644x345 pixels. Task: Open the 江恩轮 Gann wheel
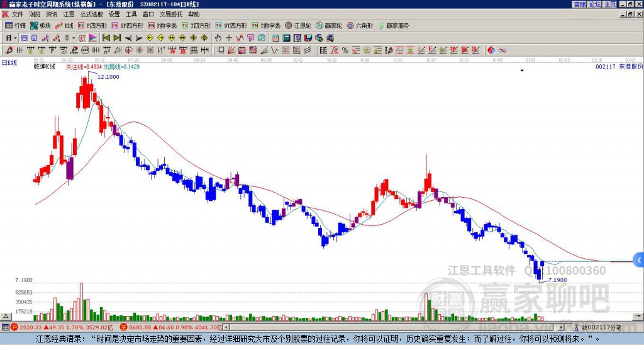coord(298,25)
